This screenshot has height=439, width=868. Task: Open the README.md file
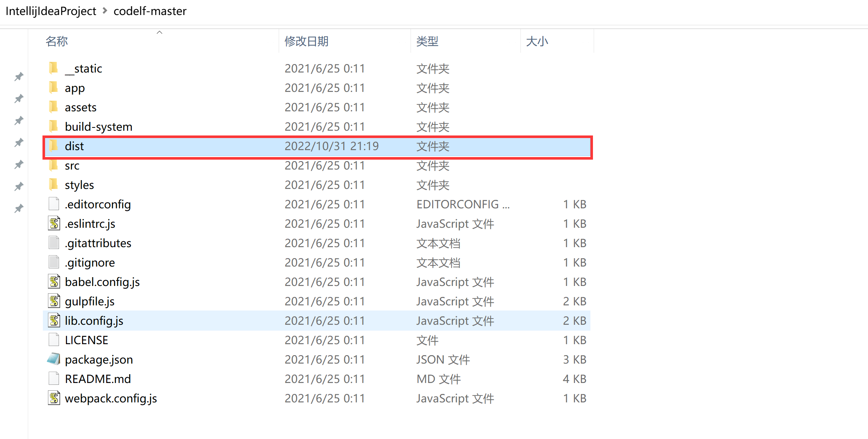pyautogui.click(x=98, y=379)
